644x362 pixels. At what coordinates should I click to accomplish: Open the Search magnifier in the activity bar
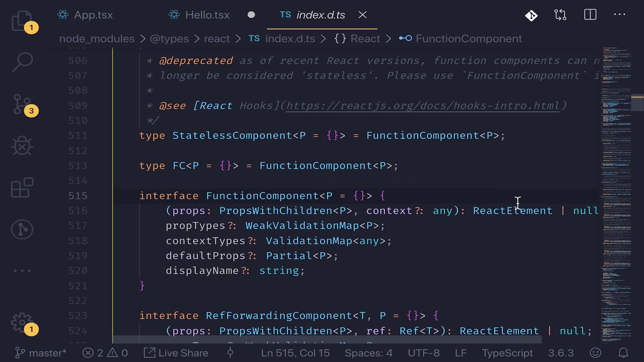pos(22,62)
